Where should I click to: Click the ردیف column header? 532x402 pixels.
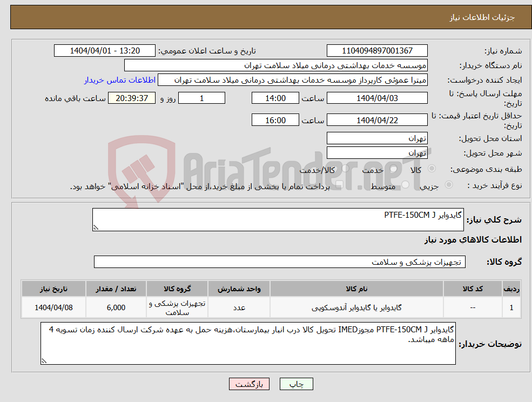(x=511, y=289)
